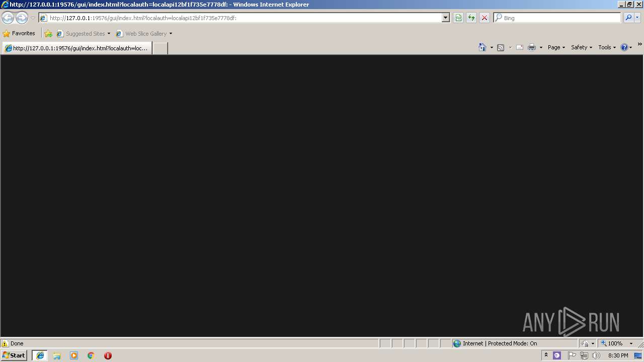This screenshot has height=362, width=644.
Task: Print the page with printer icon
Action: (x=532, y=47)
